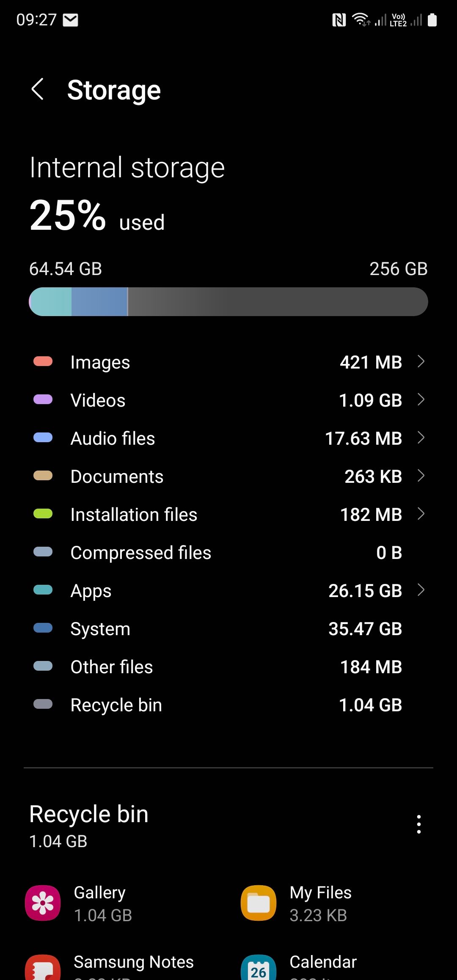The width and height of the screenshot is (457, 980).
Task: Open the Documents storage row
Action: [x=228, y=476]
